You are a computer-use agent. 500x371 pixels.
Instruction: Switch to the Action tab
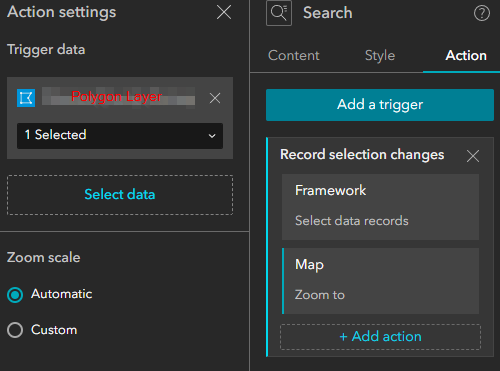click(466, 56)
